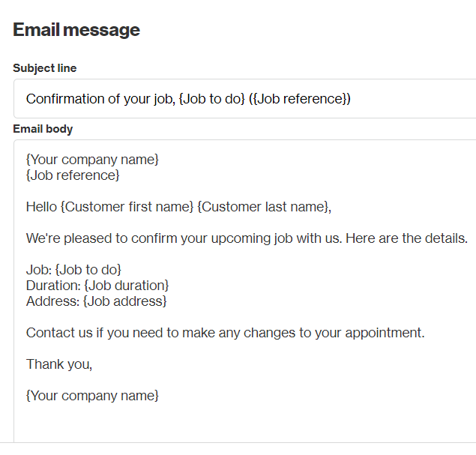Click the "Job: {Job to do}" line
This screenshot has height=455, width=476.
click(x=73, y=270)
